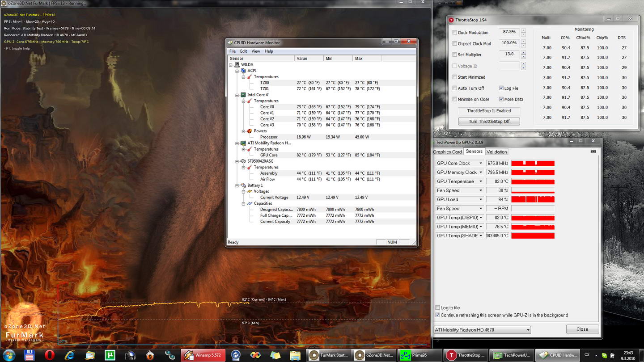Click the Capacities icon under Battery 1
Viewport: 644px width, 362px height.
[x=250, y=203]
